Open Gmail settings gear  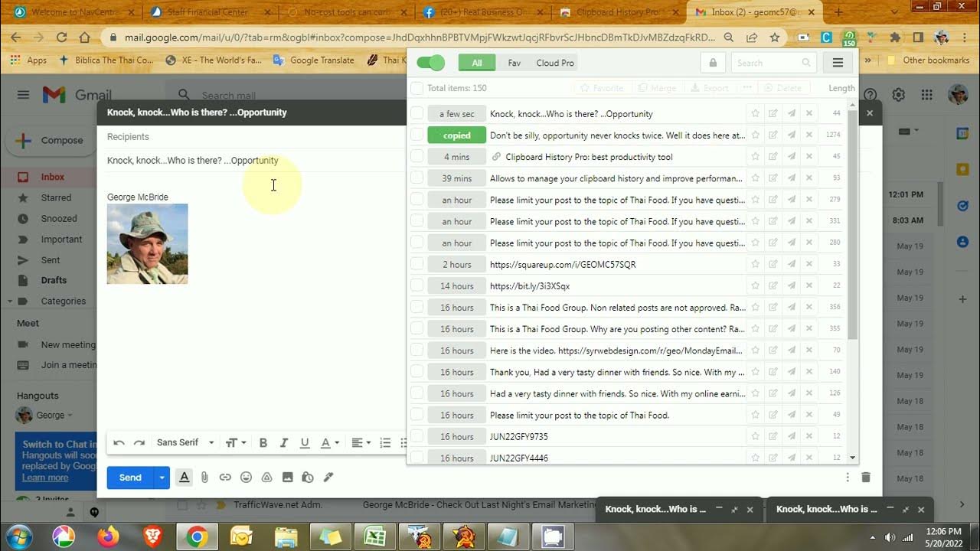[x=899, y=95]
